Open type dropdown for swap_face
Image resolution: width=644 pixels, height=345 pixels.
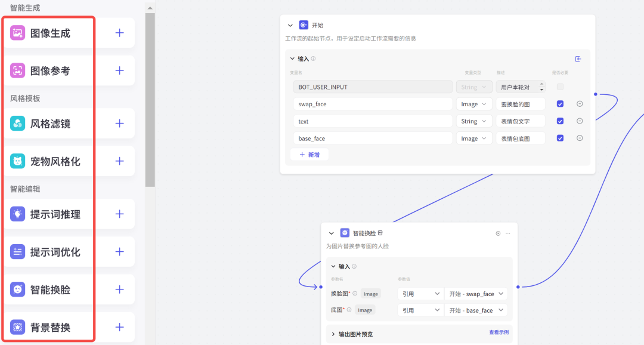tap(474, 104)
